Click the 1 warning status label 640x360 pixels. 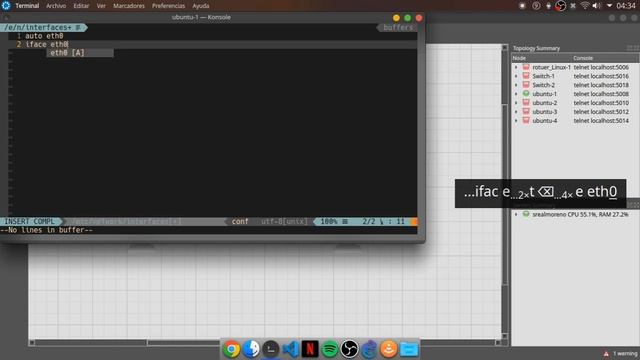tap(625, 353)
